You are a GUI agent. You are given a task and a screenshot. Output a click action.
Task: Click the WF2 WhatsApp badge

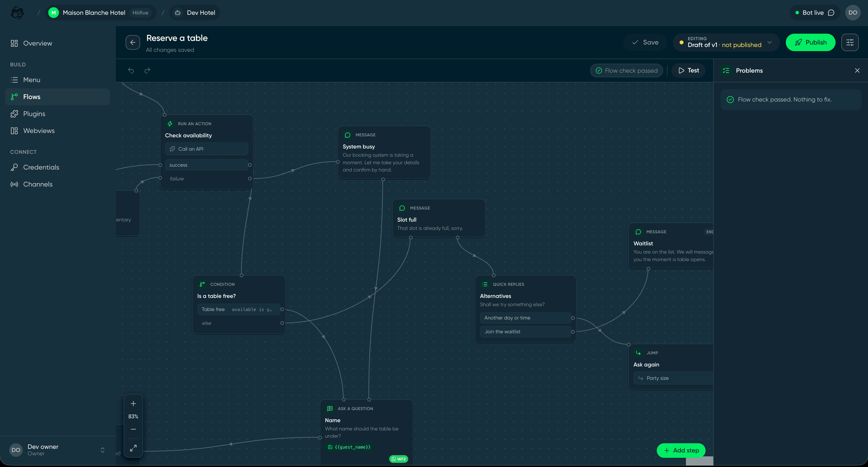pos(398,459)
